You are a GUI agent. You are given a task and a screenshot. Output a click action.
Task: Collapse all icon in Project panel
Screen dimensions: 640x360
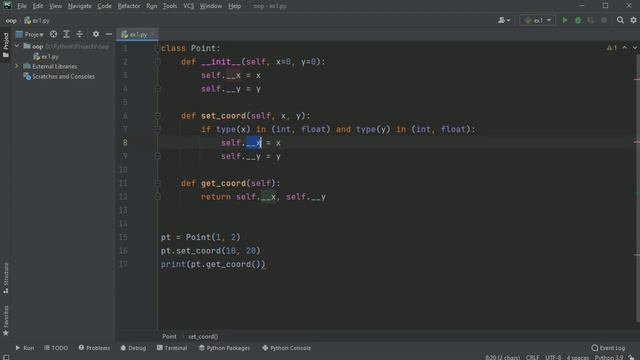(80, 34)
